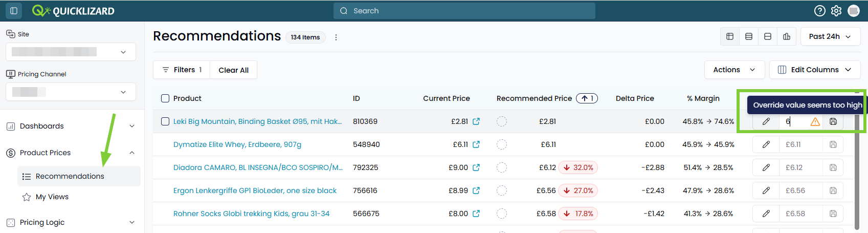The height and width of the screenshot is (233, 868).
Task: Collapse the sidebar panel icon
Action: click(x=14, y=10)
